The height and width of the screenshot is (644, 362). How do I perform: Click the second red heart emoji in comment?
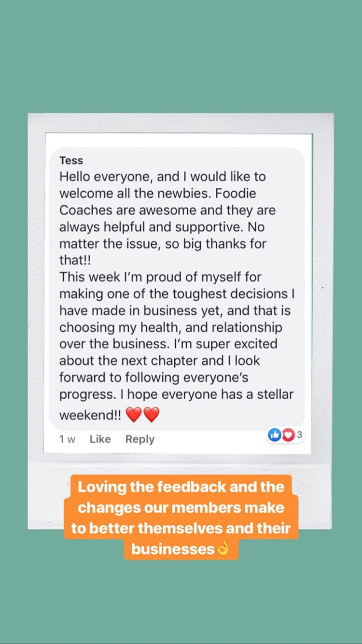(151, 414)
